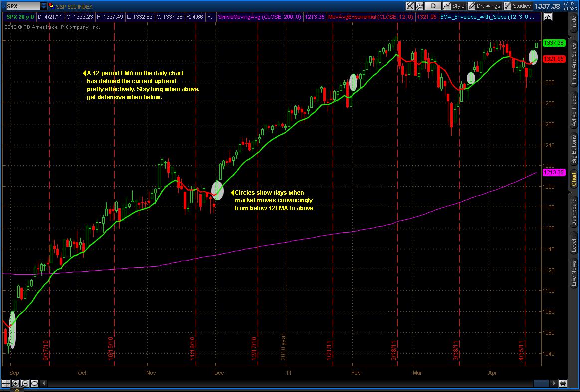Select the Chart side tab

[x=574, y=179]
